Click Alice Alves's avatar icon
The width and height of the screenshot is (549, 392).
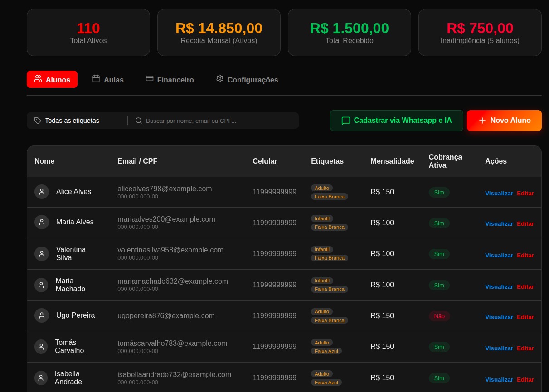(42, 192)
